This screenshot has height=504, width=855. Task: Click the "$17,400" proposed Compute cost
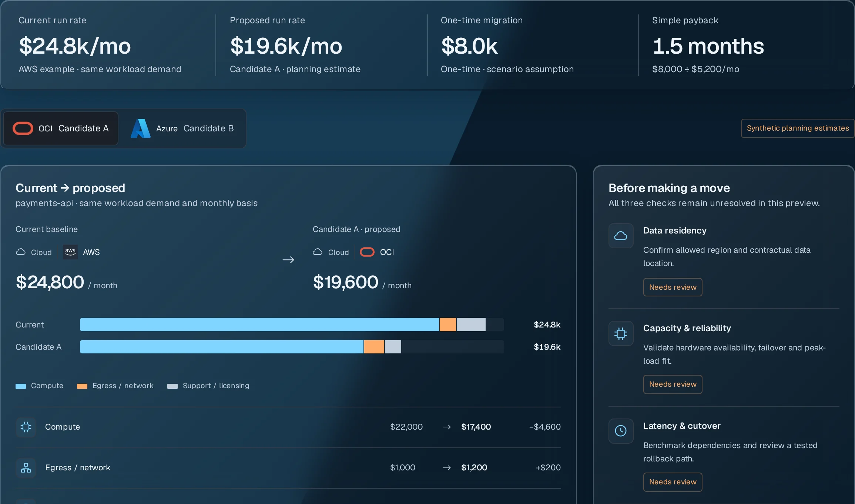476,427
